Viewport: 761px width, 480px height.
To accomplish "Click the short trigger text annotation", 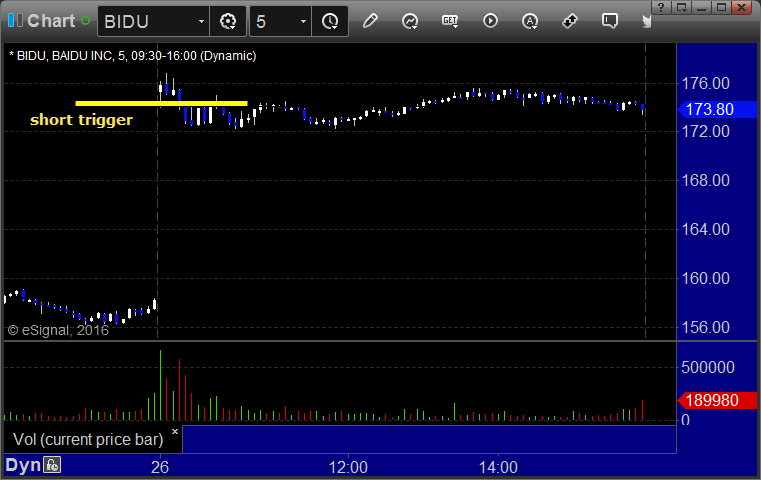I will tap(81, 119).
